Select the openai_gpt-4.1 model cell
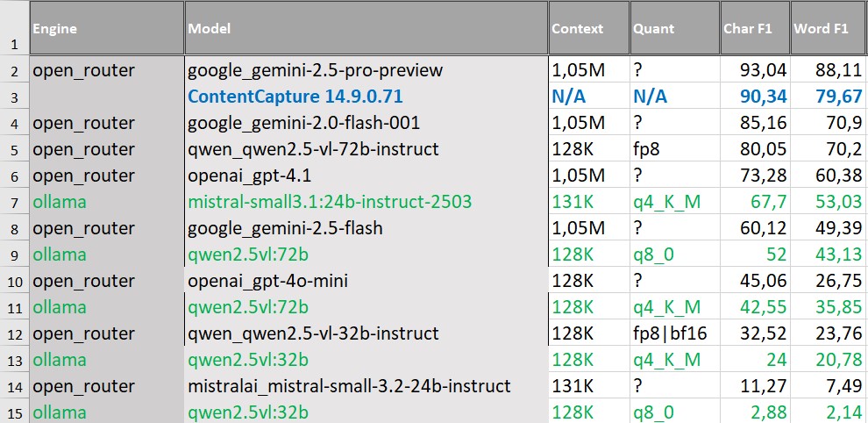 coord(251,176)
